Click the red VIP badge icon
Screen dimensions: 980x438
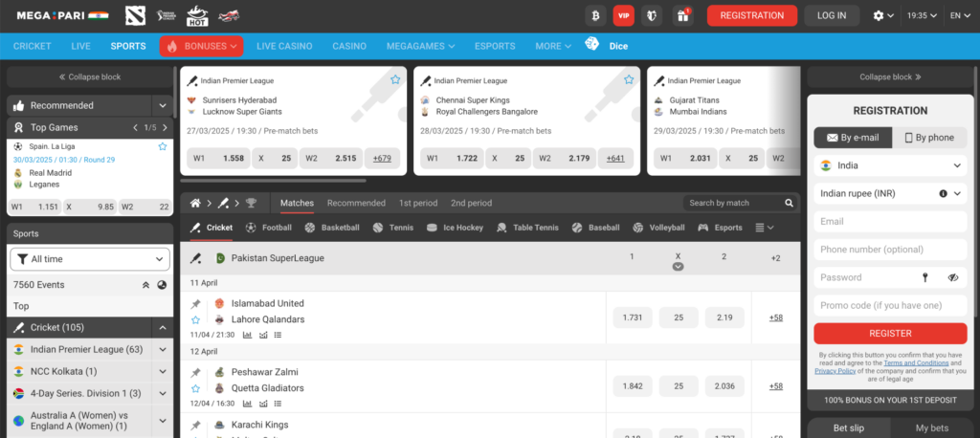624,15
